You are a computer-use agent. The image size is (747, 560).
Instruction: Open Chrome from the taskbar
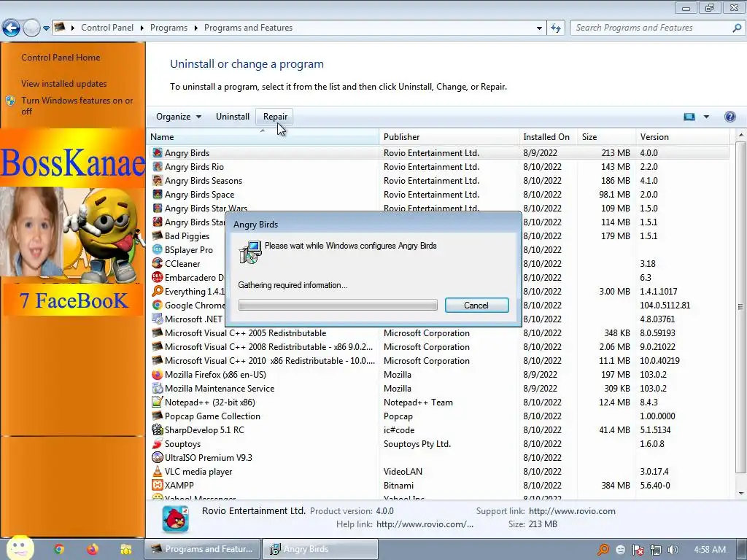(x=59, y=549)
